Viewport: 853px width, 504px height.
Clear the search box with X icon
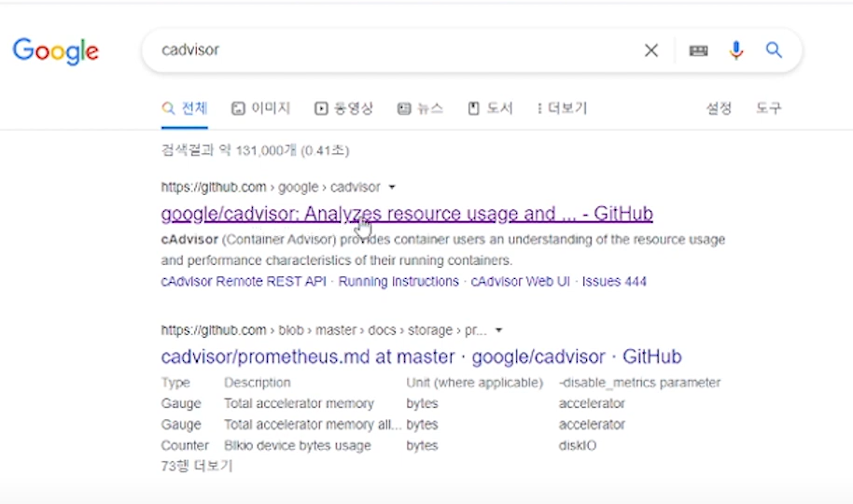(651, 50)
